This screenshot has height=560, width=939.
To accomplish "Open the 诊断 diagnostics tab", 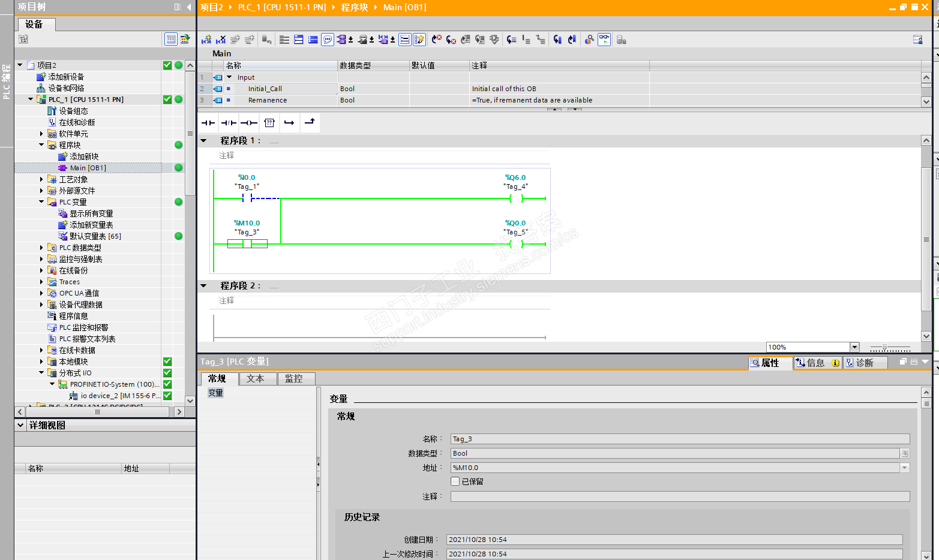I will tap(865, 363).
